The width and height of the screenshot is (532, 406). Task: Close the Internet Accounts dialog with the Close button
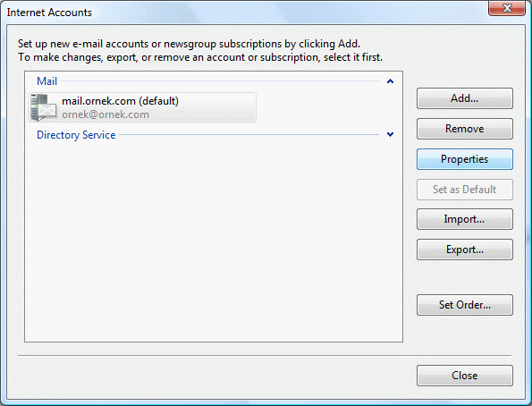tap(464, 376)
